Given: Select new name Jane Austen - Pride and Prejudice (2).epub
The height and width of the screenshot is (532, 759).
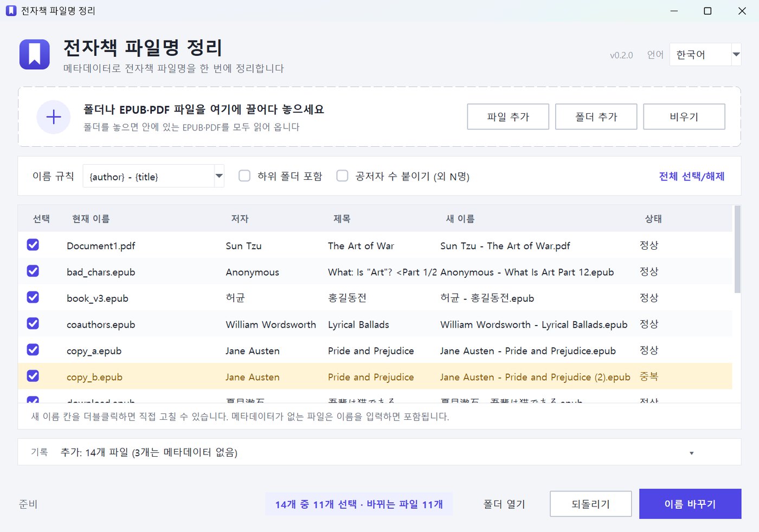Looking at the screenshot, I should coord(535,377).
